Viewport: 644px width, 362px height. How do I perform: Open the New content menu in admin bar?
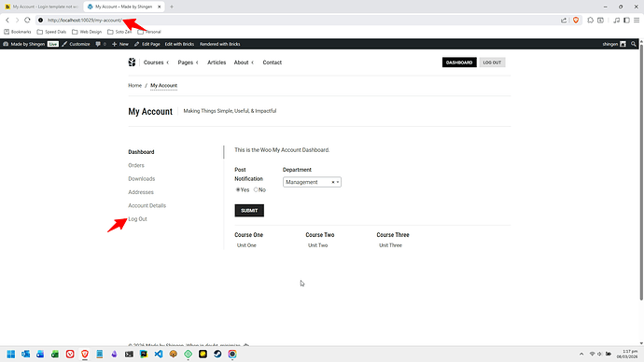pyautogui.click(x=119, y=44)
